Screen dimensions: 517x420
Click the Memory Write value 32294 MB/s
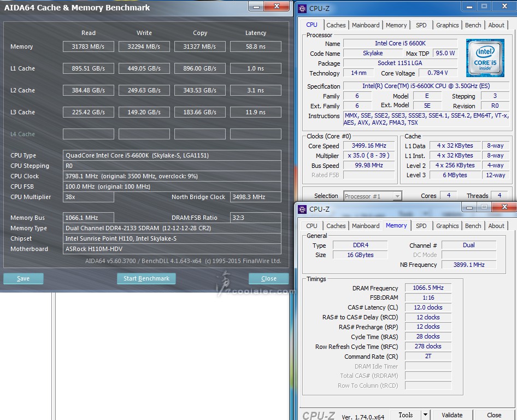click(144, 46)
